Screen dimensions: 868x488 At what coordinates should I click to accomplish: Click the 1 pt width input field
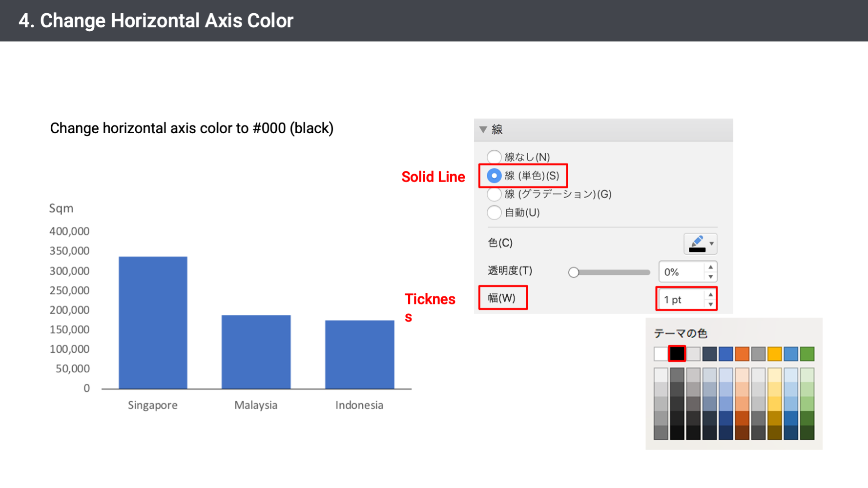click(x=682, y=300)
